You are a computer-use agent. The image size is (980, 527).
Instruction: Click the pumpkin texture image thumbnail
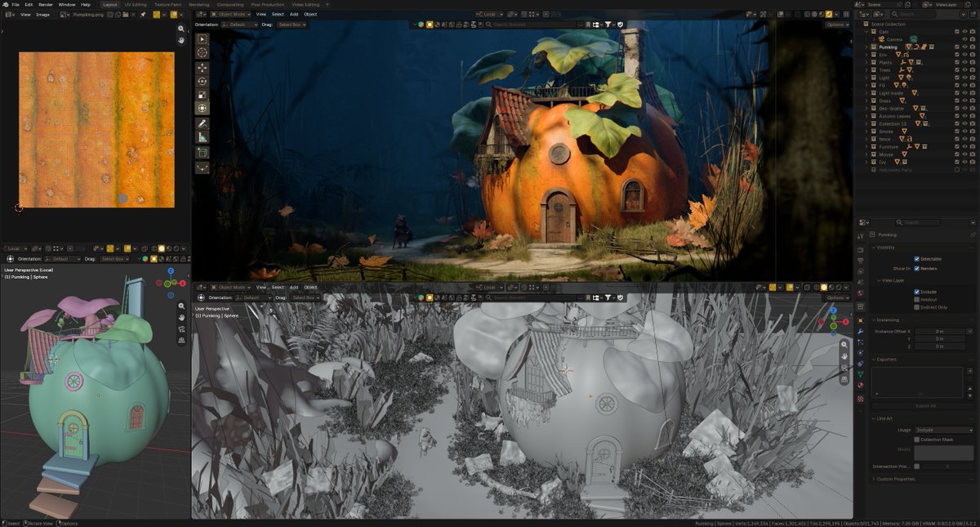point(96,130)
